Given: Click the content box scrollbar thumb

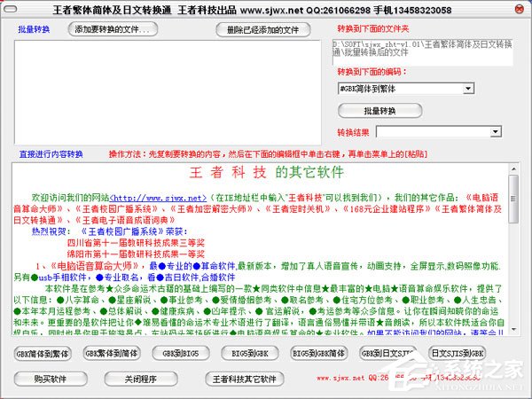Looking at the screenshot, I should pos(513,199).
